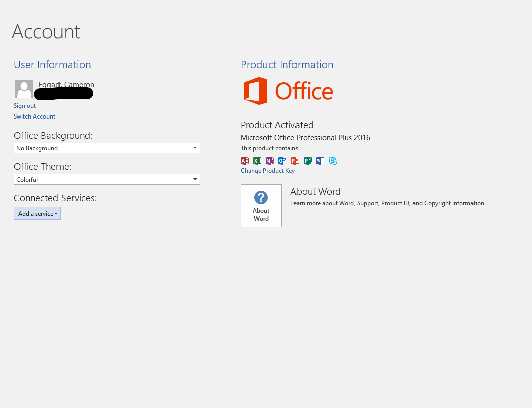The width and height of the screenshot is (532, 408).
Task: Click the Connected Services label
Action: 55,198
